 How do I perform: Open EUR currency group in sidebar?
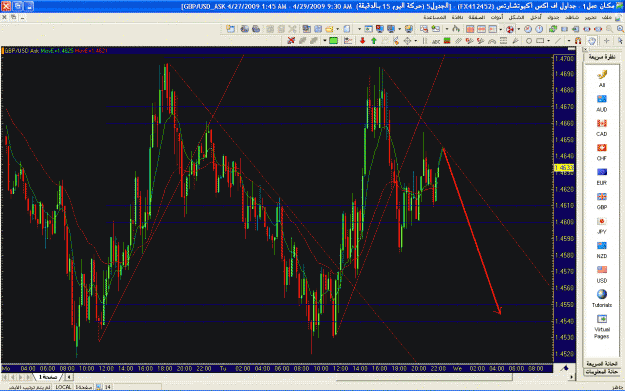pyautogui.click(x=601, y=176)
